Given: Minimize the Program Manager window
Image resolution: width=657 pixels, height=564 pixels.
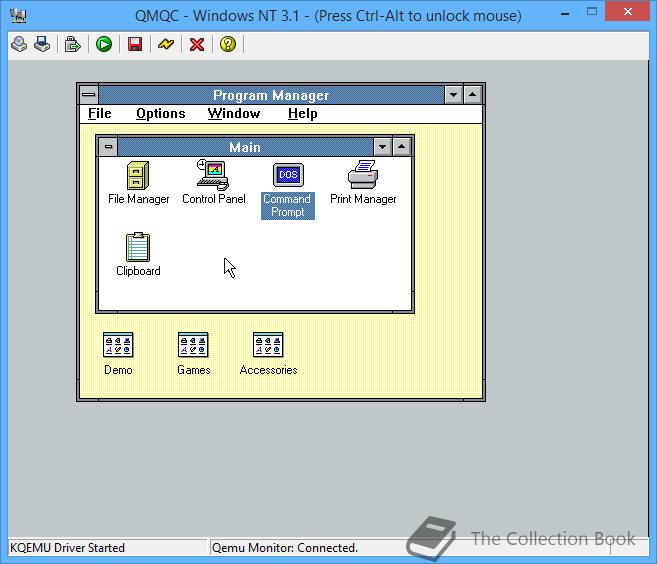Looking at the screenshot, I should pos(453,95).
